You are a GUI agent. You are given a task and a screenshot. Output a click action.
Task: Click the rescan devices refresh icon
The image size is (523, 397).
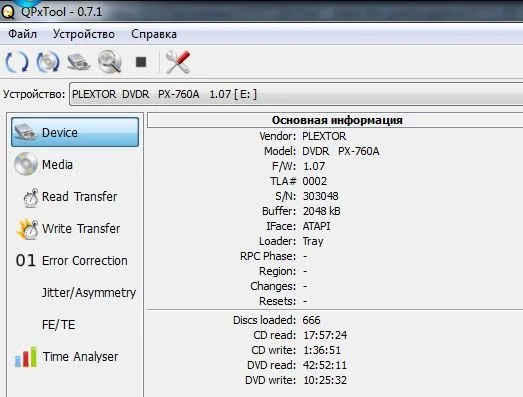(17, 62)
